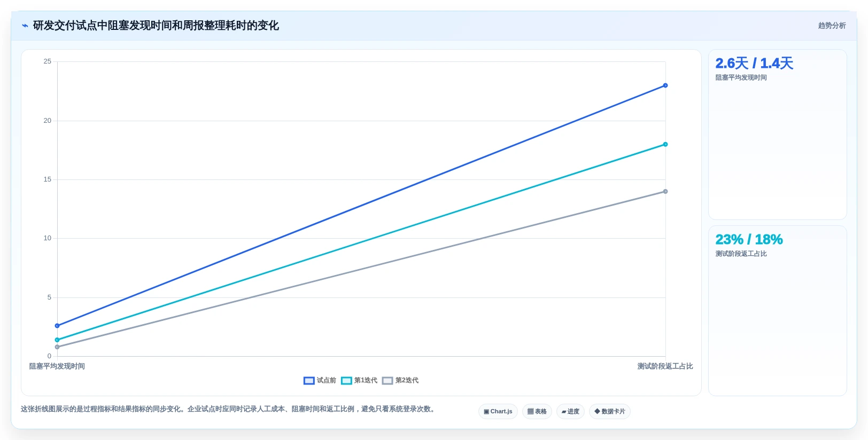The image size is (868, 440).
Task: Click the 趋势分析 label in the header
Action: click(x=832, y=26)
